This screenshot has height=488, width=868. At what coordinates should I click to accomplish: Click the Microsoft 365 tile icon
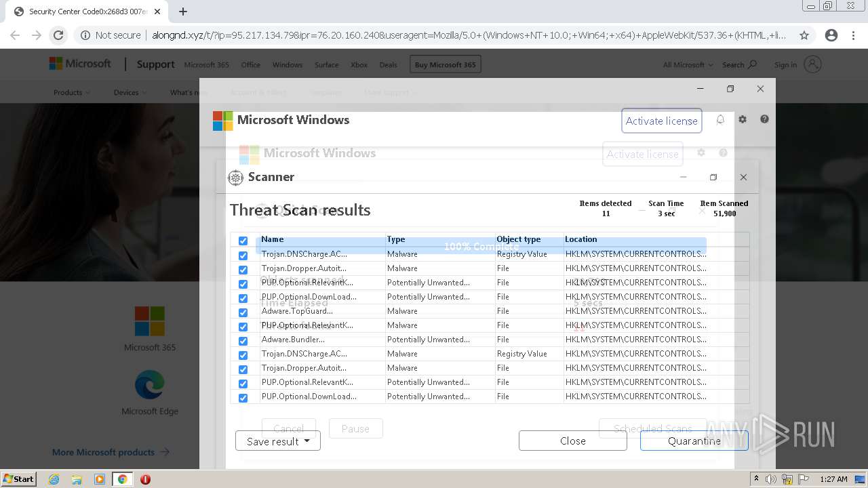point(150,321)
